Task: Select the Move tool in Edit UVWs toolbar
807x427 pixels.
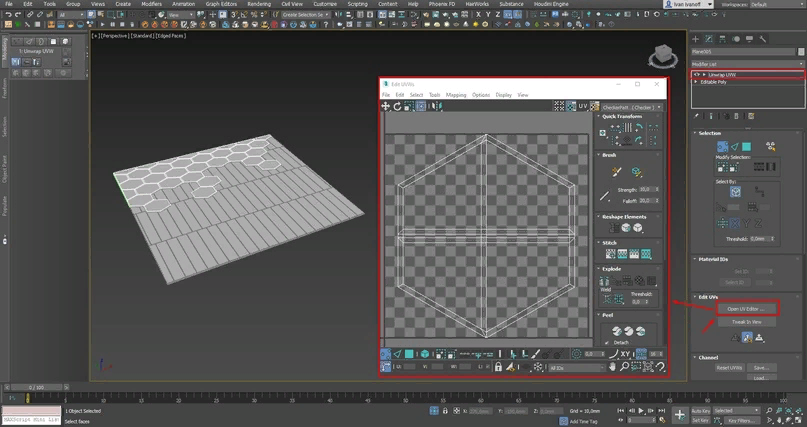Action: pyautogui.click(x=386, y=106)
